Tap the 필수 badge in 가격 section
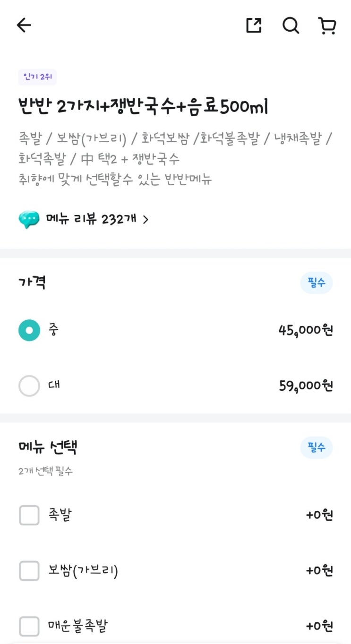This screenshot has width=351, height=644. tap(317, 283)
